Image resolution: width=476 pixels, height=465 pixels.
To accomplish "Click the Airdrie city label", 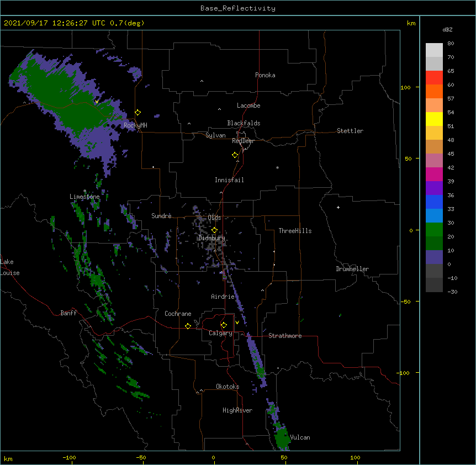I will click(223, 297).
